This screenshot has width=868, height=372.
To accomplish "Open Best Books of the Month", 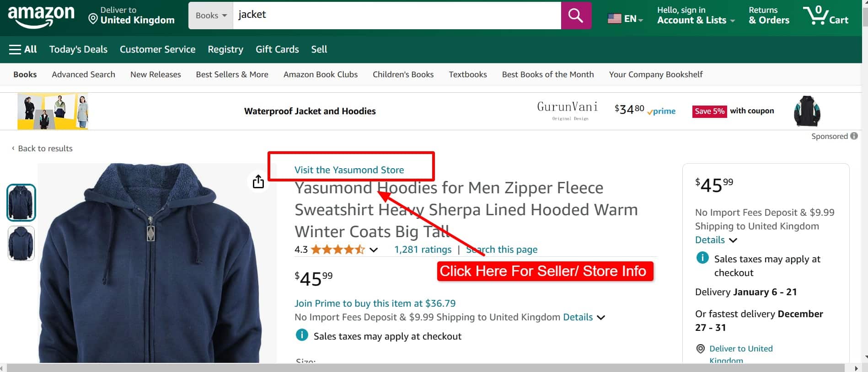I will point(548,74).
